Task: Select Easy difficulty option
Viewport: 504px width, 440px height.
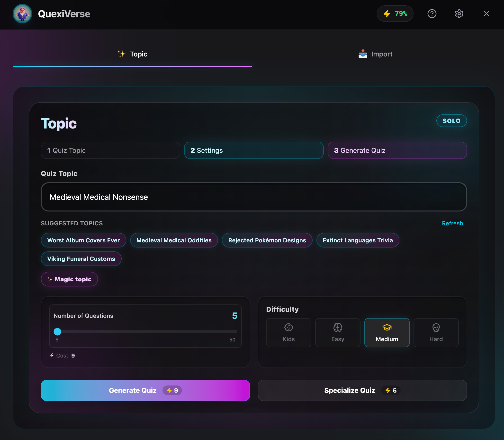Action: (x=338, y=332)
